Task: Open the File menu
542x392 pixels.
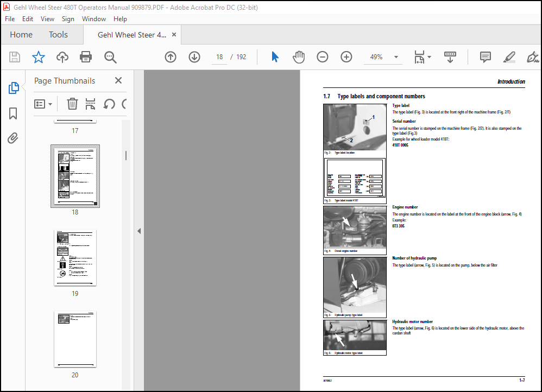Action: tap(10, 19)
